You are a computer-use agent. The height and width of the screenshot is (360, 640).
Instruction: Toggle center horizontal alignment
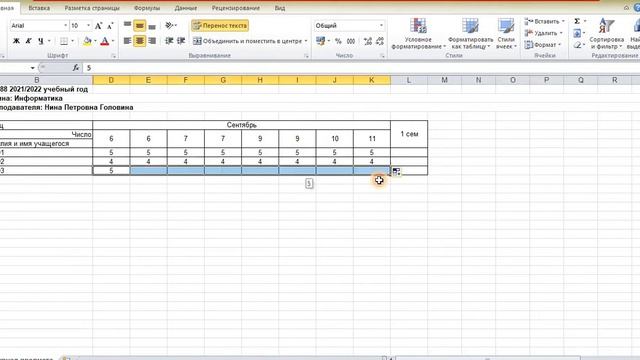click(140, 41)
